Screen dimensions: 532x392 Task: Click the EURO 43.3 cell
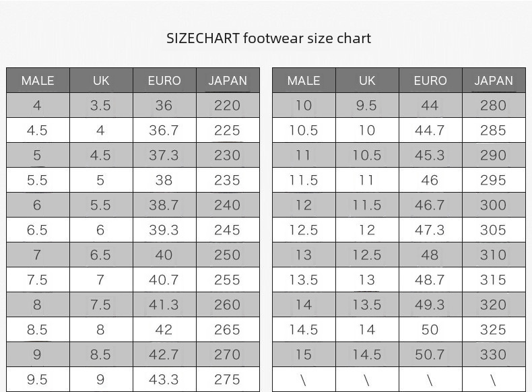click(x=164, y=380)
